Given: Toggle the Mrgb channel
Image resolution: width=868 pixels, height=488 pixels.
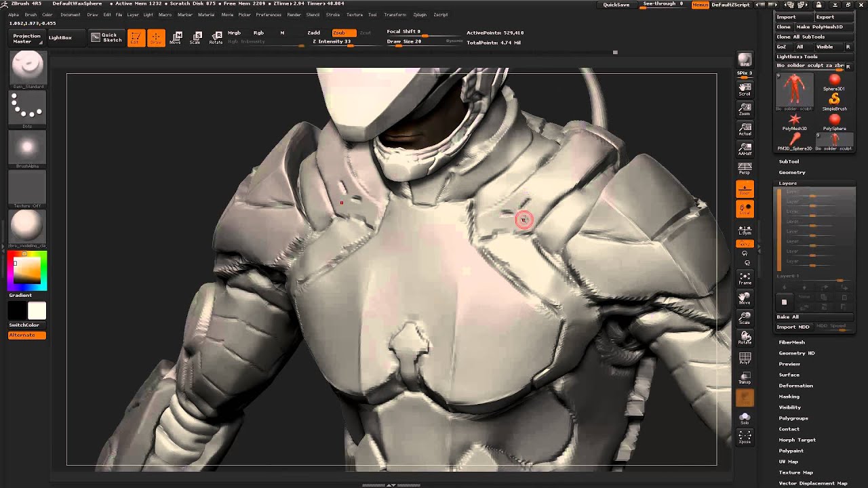Looking at the screenshot, I should (x=234, y=33).
